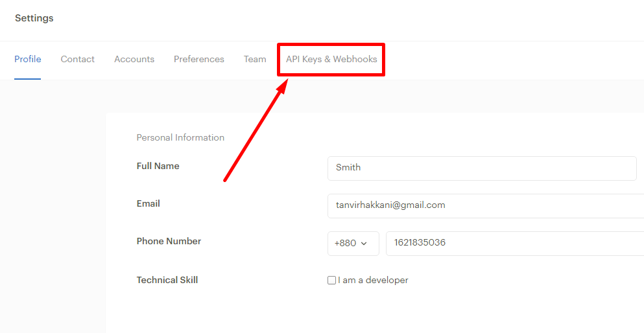Click the chevron arrow next to +880

point(363,244)
